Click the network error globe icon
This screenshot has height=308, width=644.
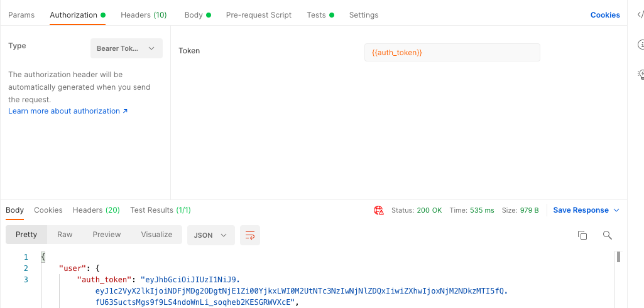378,210
